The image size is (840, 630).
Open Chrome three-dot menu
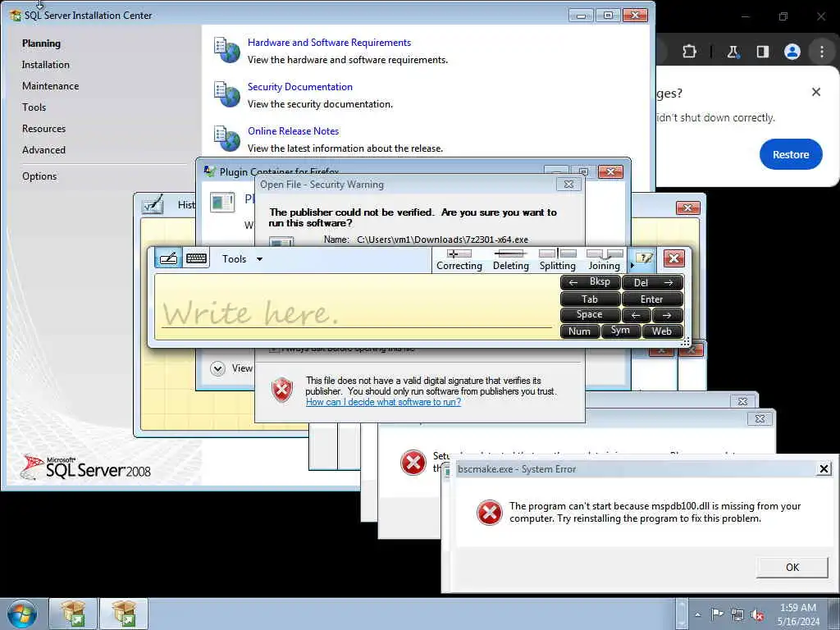point(822,52)
